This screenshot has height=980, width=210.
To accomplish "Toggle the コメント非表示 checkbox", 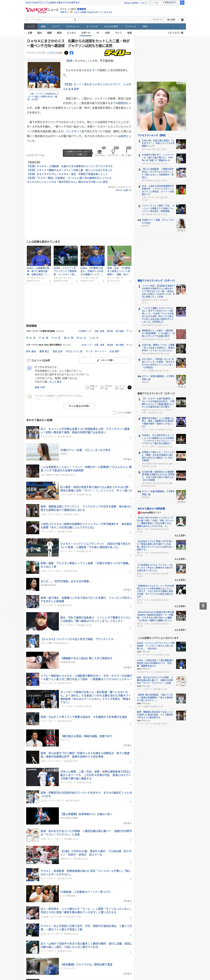I will click(x=115, y=412).
